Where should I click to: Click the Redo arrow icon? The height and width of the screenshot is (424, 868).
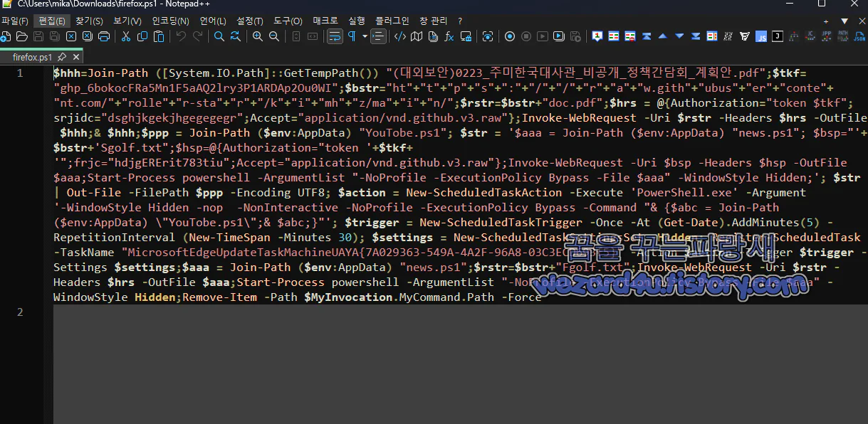[x=197, y=36]
